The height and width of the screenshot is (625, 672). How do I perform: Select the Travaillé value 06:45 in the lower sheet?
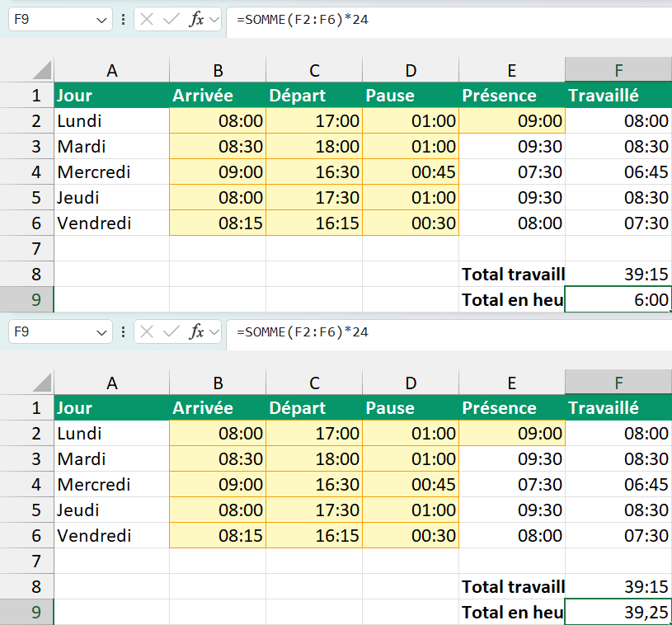(x=618, y=484)
